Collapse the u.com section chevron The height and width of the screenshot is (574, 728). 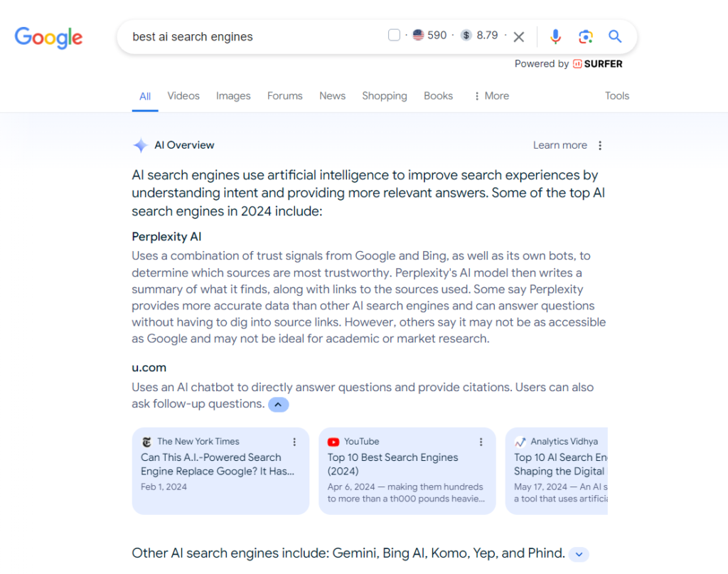click(x=278, y=405)
